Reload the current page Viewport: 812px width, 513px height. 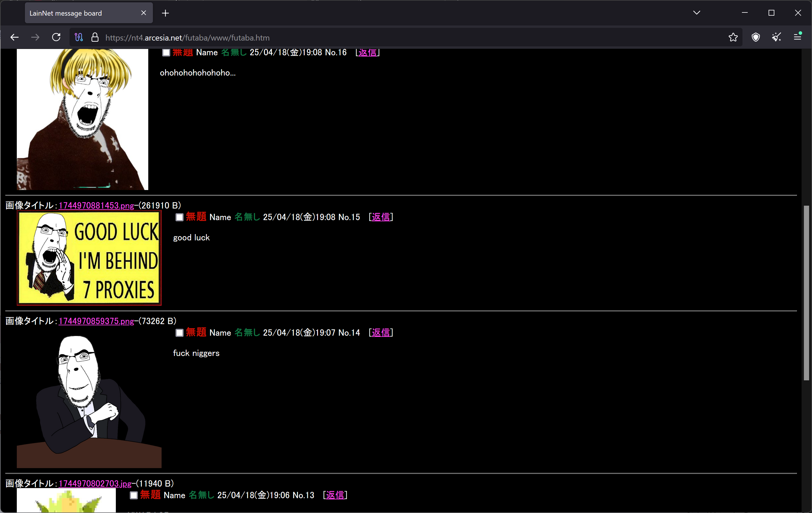(56, 37)
